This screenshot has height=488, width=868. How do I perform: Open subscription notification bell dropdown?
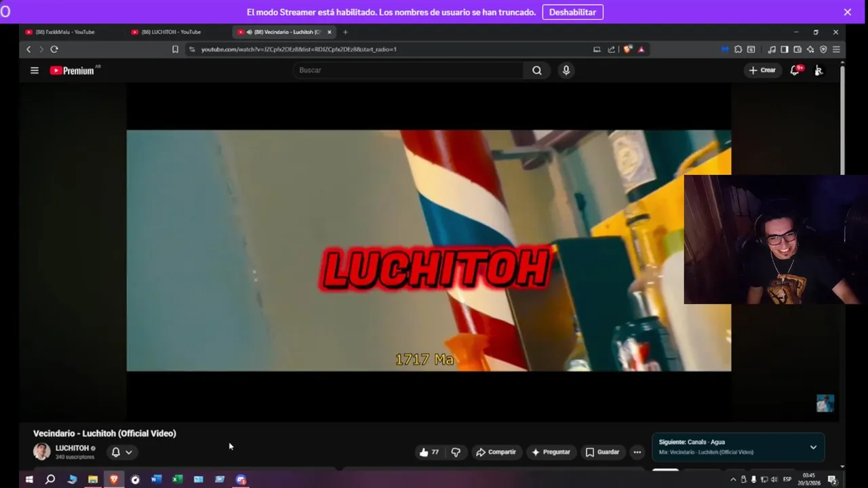[122, 452]
